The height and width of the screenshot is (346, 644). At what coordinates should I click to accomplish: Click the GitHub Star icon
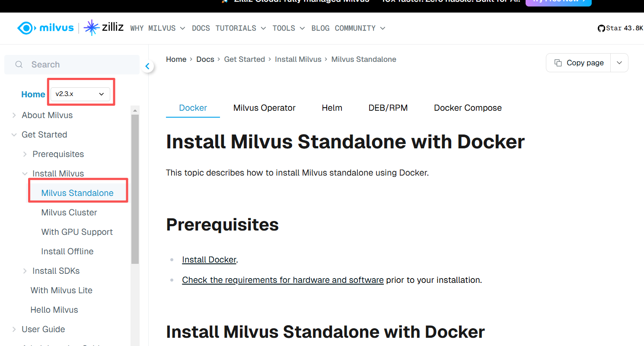(x=601, y=28)
